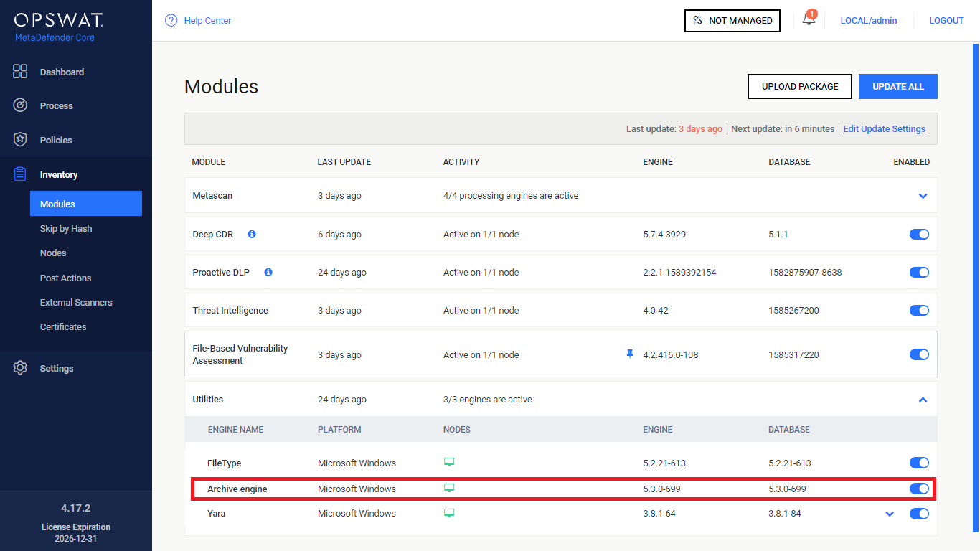Select the Modules submenu item
The height and width of the screenshot is (551, 980).
86,203
